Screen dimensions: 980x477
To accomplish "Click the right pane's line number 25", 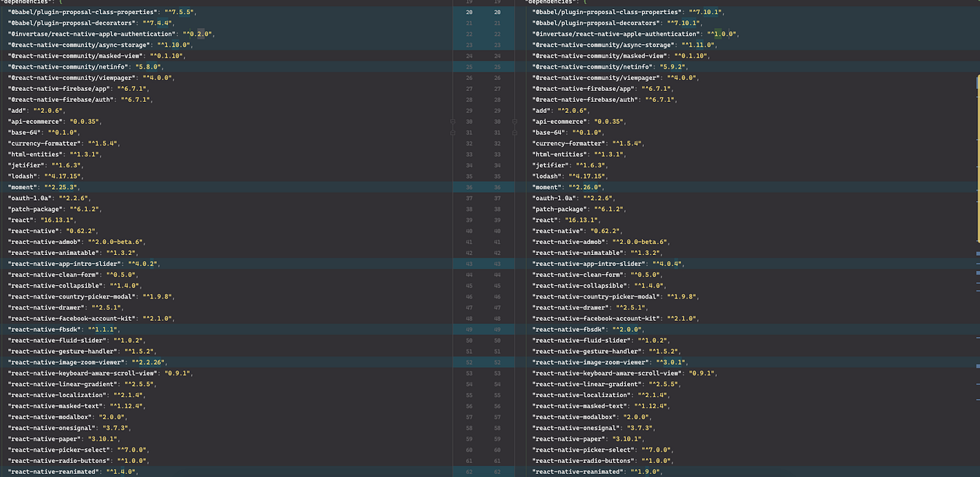I will click(x=497, y=67).
